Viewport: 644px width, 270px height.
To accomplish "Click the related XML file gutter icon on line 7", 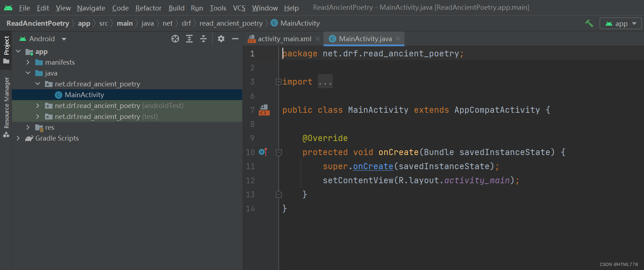I will click(264, 110).
